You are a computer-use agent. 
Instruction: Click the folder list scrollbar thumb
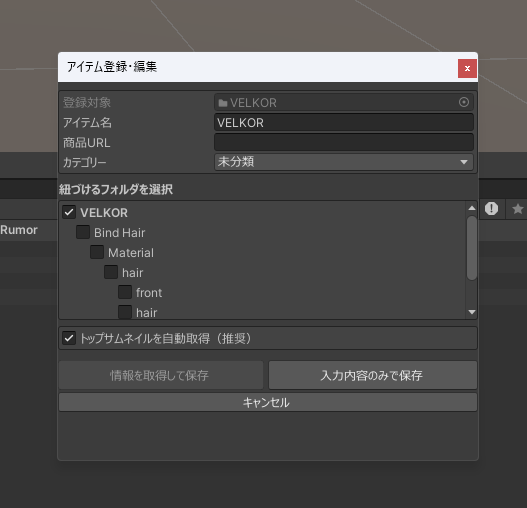pos(472,248)
